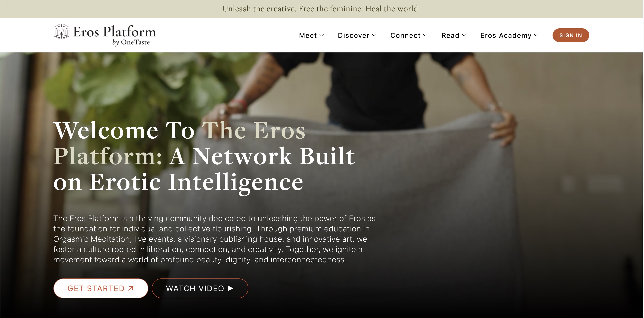Expand the Read chevron arrow
This screenshot has width=644, height=318.
(464, 35)
